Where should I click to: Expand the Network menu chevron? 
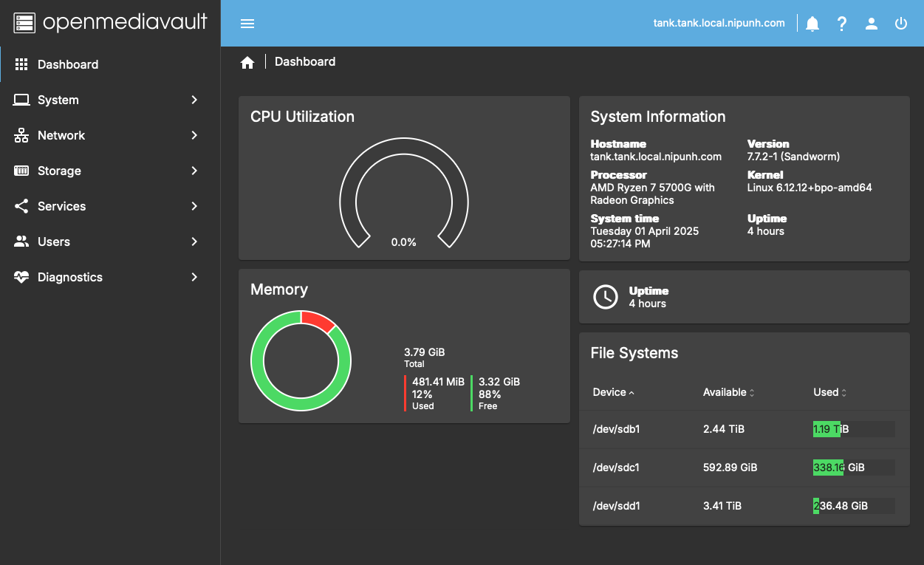click(x=194, y=135)
